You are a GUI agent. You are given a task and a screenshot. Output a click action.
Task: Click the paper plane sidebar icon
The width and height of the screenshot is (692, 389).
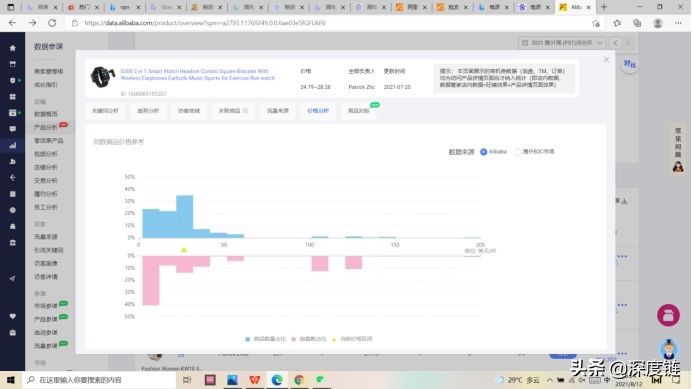(x=12, y=279)
